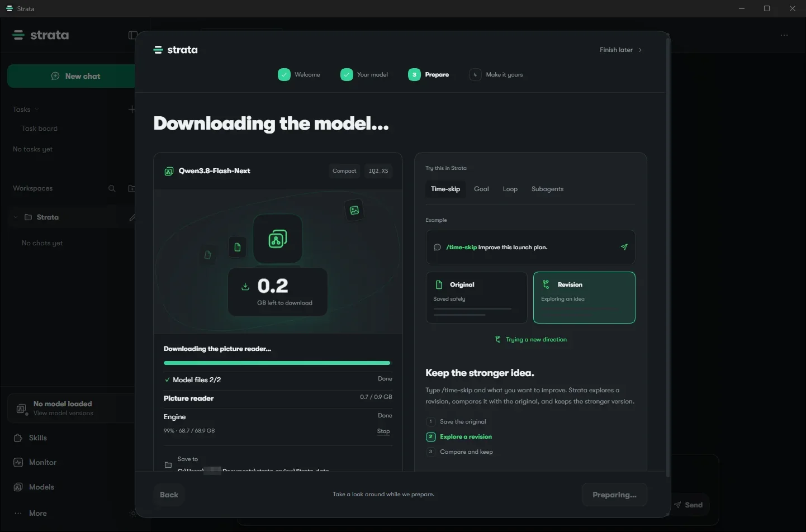Open No model loaded version selector
Screen dimensions: 806x532
71,408
